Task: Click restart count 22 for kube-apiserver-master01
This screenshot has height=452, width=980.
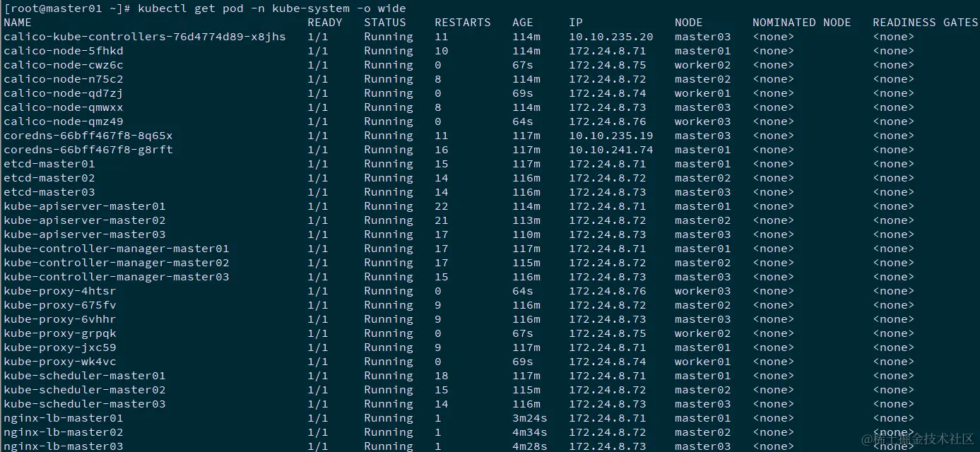Action: click(x=442, y=206)
